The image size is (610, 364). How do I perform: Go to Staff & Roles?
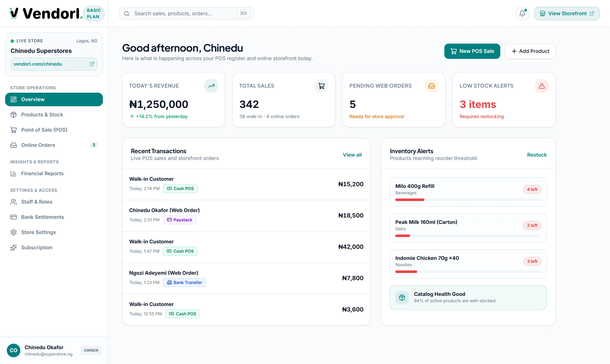click(x=54, y=202)
